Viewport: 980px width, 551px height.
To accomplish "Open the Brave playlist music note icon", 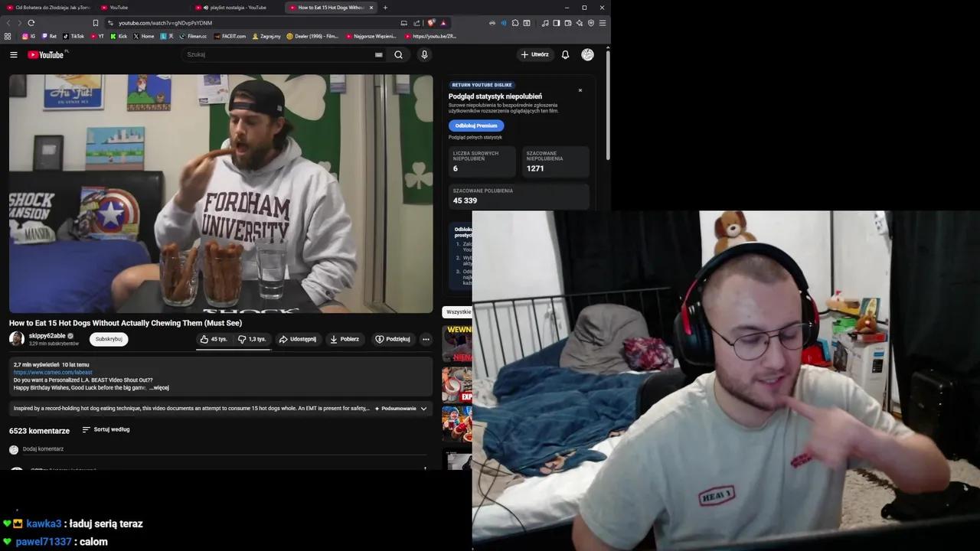I will 545,23.
